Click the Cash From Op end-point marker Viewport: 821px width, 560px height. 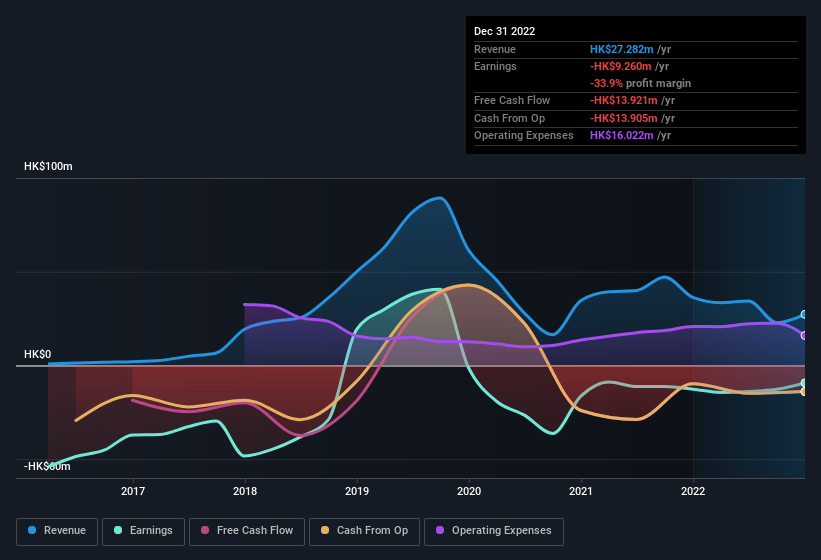tap(804, 391)
